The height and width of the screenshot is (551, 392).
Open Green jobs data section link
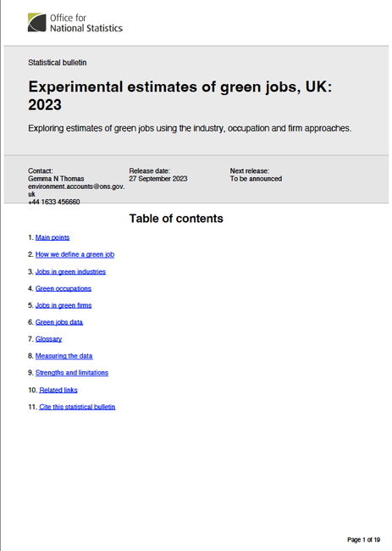pyautogui.click(x=59, y=322)
